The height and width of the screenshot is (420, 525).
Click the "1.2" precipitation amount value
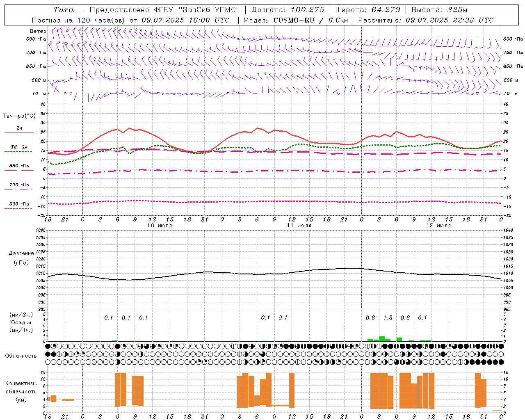click(x=388, y=317)
